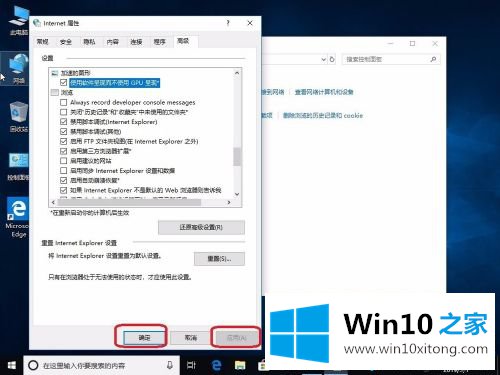Screen dimensions: 500x375
Task: Switch to the 隐私 tab
Action: (x=89, y=42)
